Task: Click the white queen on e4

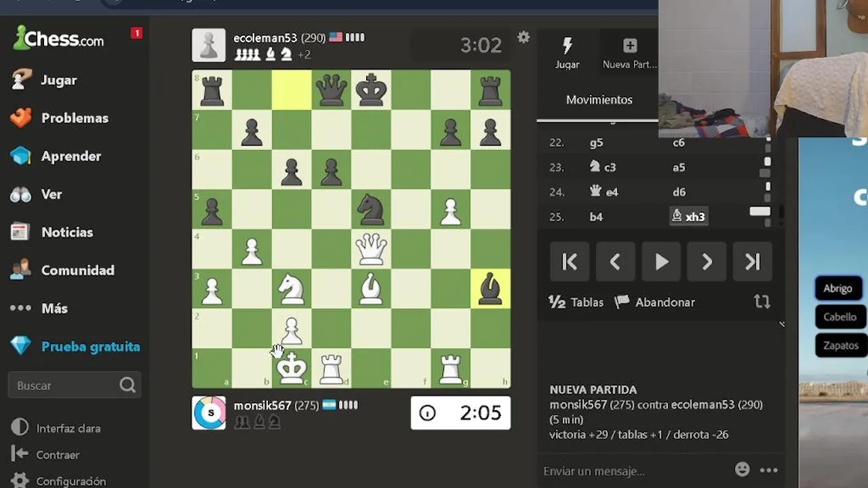Action: pyautogui.click(x=371, y=249)
